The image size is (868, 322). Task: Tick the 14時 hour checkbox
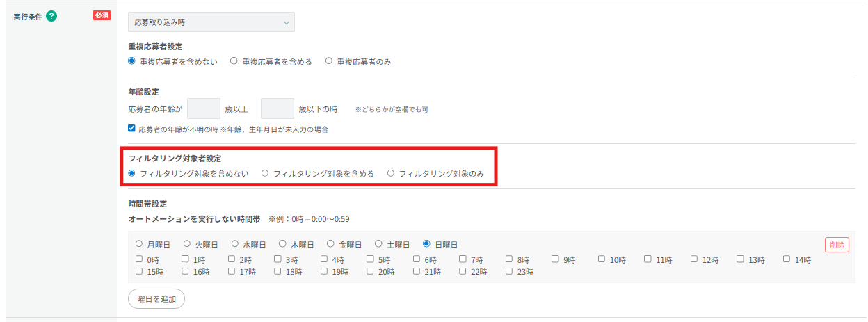(787, 259)
